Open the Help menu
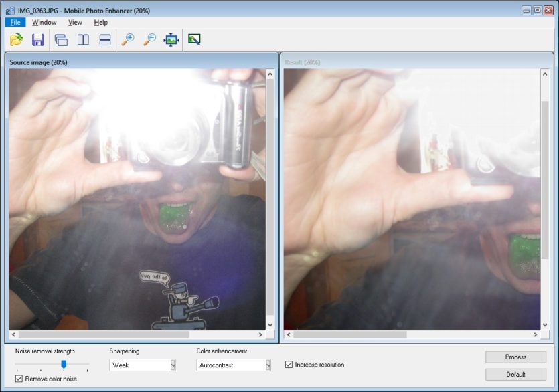 101,23
